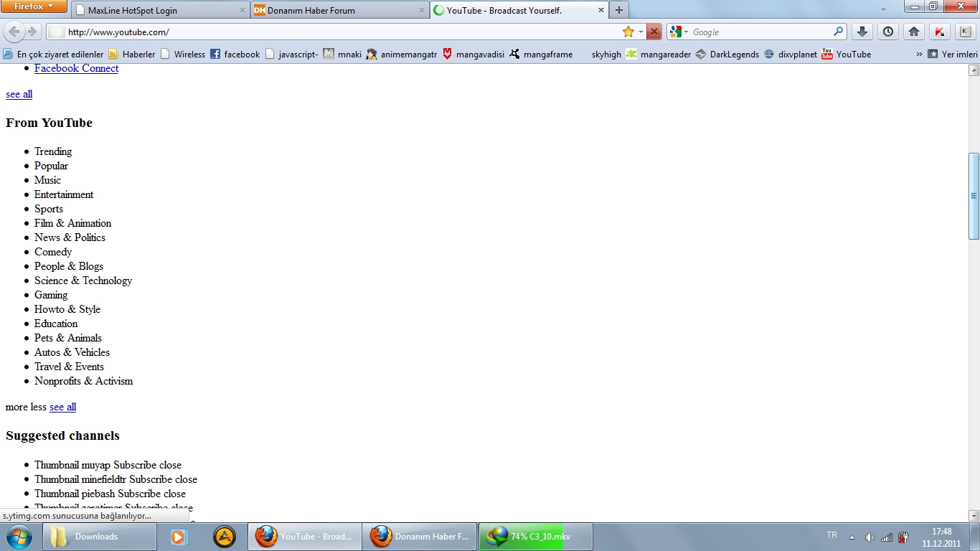Open the animemangatr bookmark
The image size is (980, 551).
[401, 54]
